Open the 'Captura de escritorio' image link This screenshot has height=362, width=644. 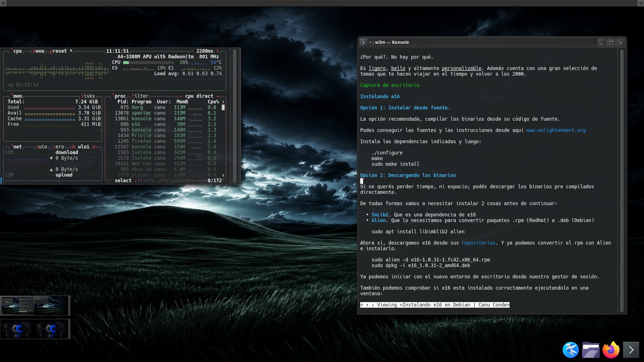pos(390,85)
